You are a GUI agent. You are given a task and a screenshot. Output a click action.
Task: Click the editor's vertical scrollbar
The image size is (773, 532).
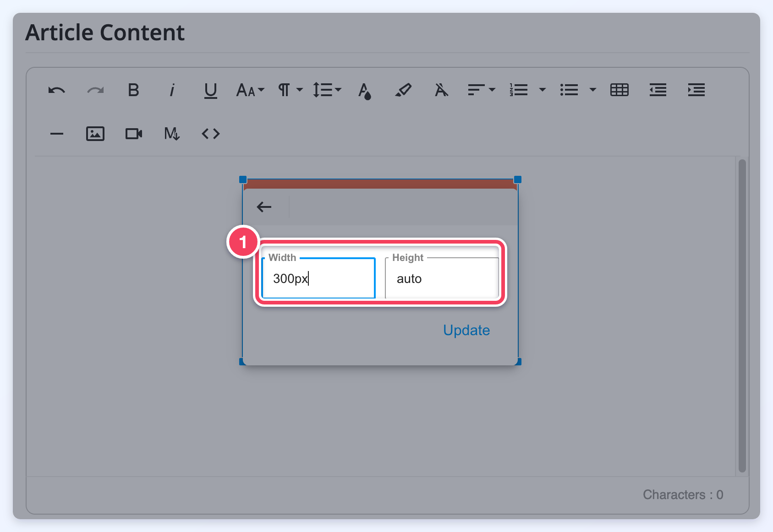click(x=742, y=316)
